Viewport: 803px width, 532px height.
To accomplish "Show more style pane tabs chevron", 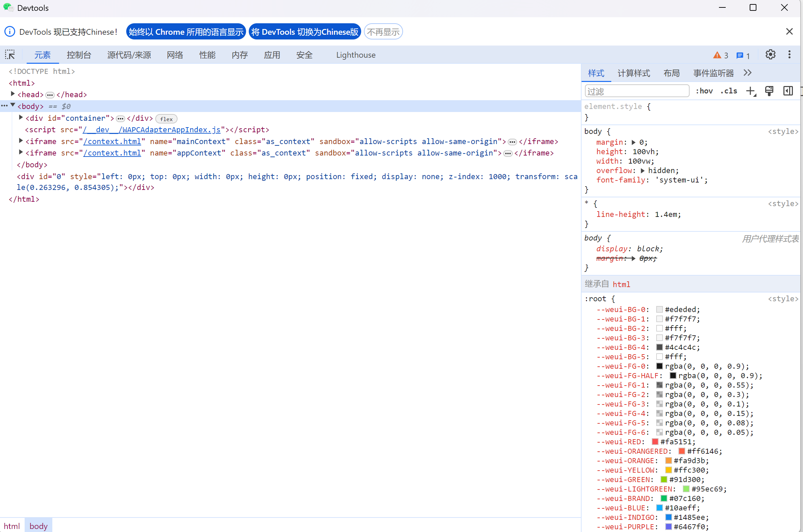I will point(747,73).
